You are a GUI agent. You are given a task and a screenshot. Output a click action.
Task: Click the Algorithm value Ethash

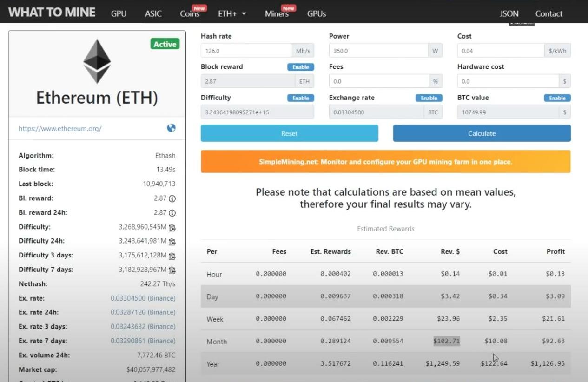165,156
